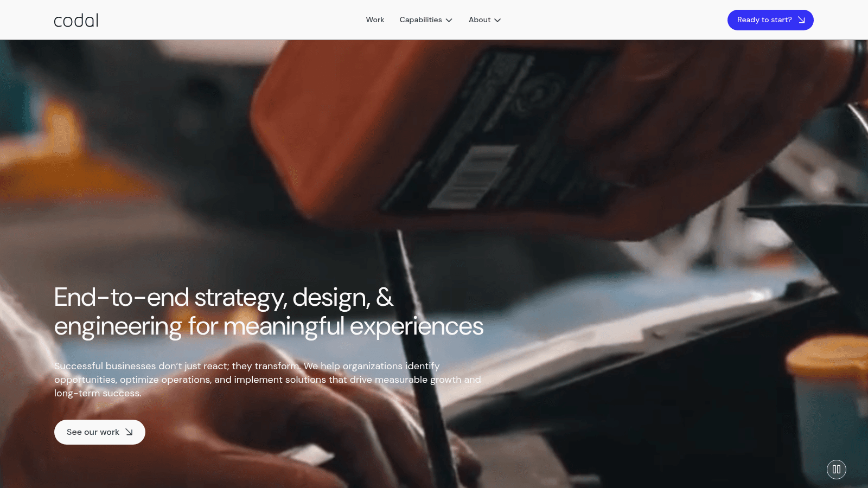Click the End-to-end strategy headline
The height and width of the screenshot is (488, 868).
[269, 312]
